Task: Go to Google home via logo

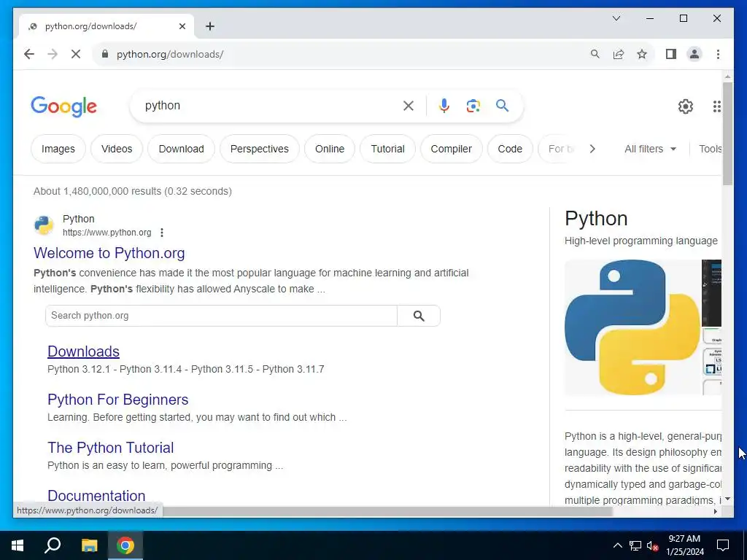Action: 64,106
